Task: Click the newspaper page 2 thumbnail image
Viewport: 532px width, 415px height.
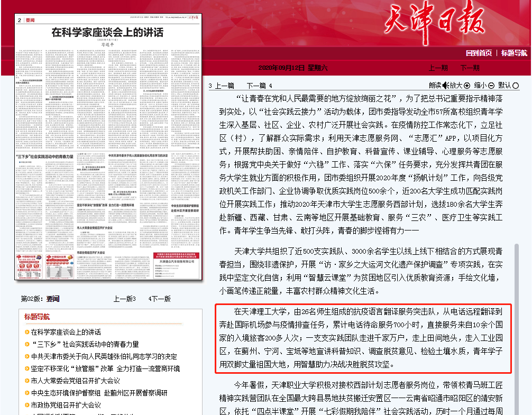Action: point(109,148)
